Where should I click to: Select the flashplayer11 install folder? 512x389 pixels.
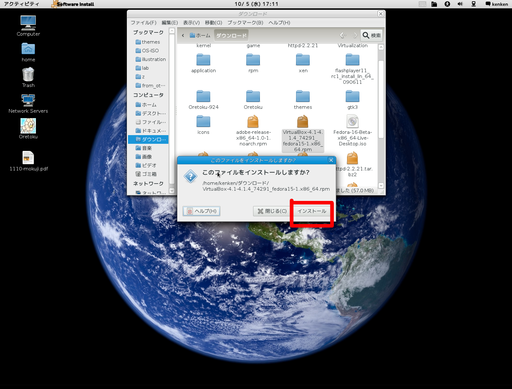352,69
